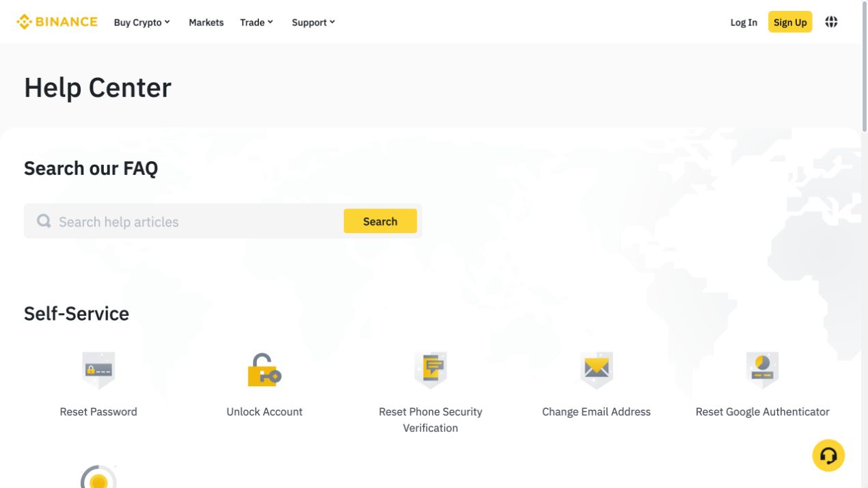Click the Binance logo

57,22
